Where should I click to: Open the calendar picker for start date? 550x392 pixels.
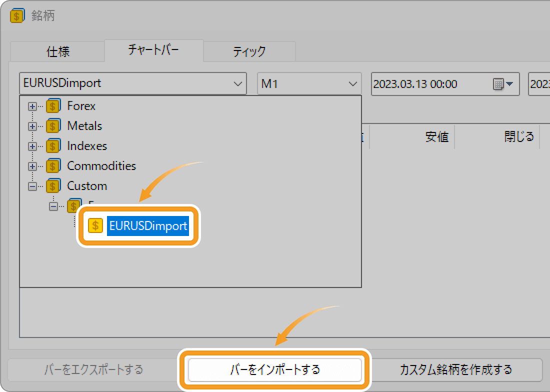point(503,84)
